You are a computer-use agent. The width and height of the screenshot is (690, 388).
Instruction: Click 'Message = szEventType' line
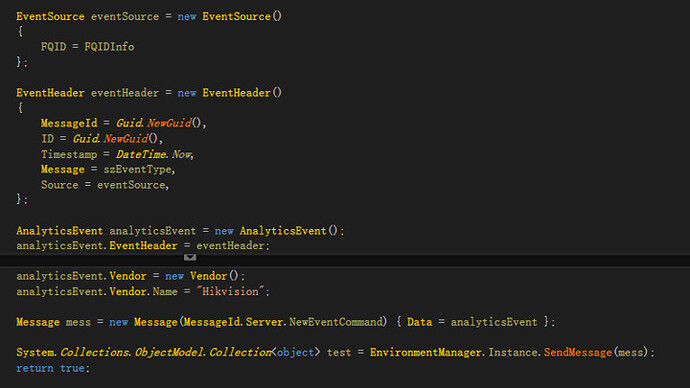[x=108, y=169]
